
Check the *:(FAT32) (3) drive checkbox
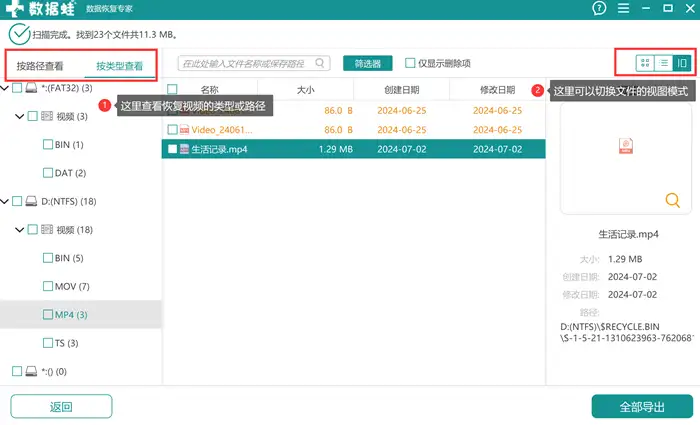click(17, 88)
